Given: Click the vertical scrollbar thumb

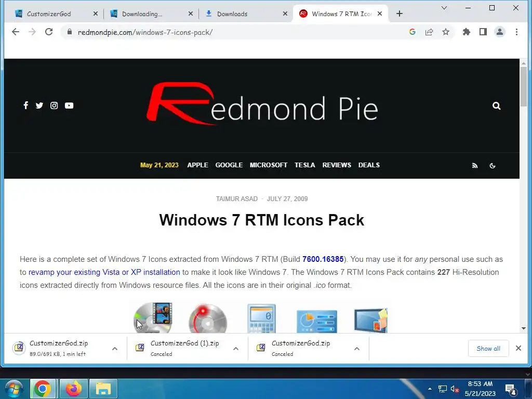Looking at the screenshot, I should (524, 87).
